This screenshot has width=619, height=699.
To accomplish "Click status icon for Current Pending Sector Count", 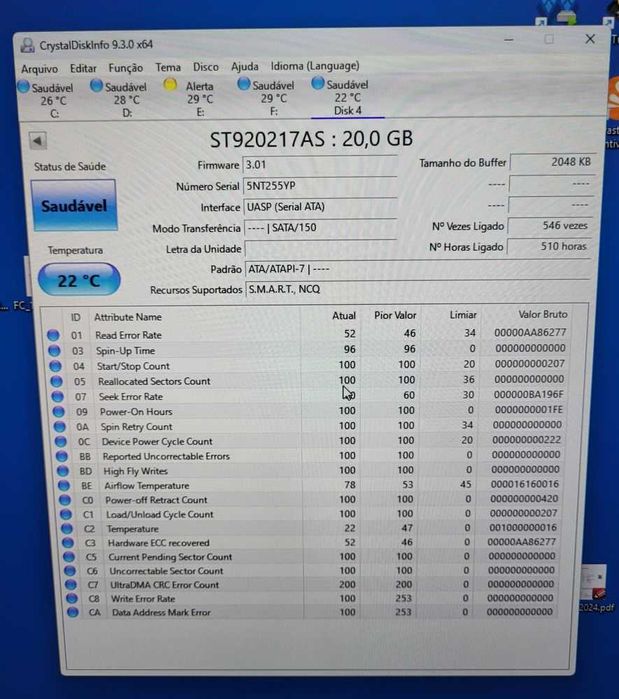I will coord(69,556).
